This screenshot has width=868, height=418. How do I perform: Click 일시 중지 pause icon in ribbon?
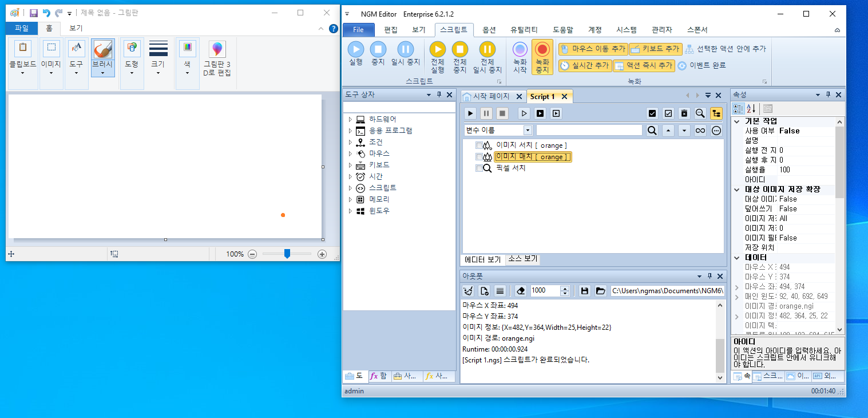406,54
